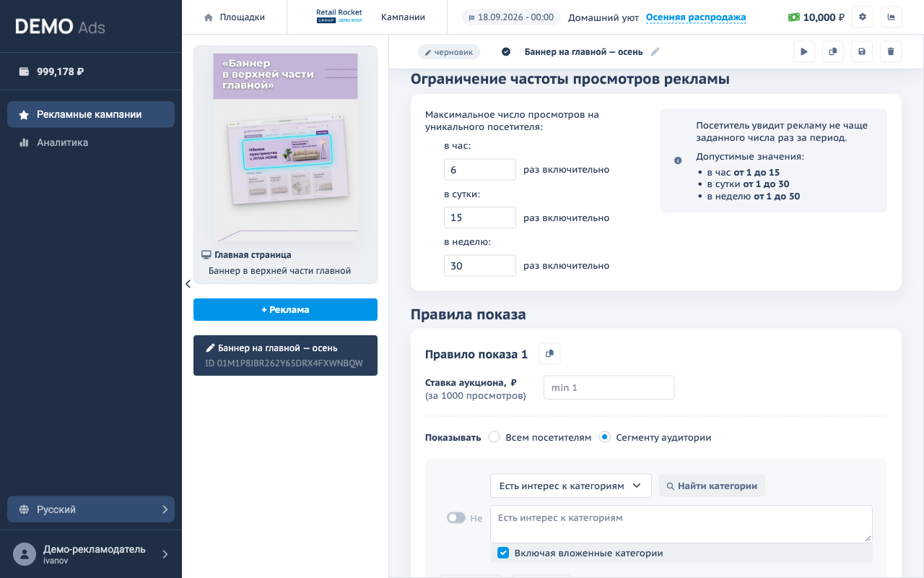Uncheck Включая вложенные категории checkbox
Image resolution: width=924 pixels, height=578 pixels.
(504, 553)
